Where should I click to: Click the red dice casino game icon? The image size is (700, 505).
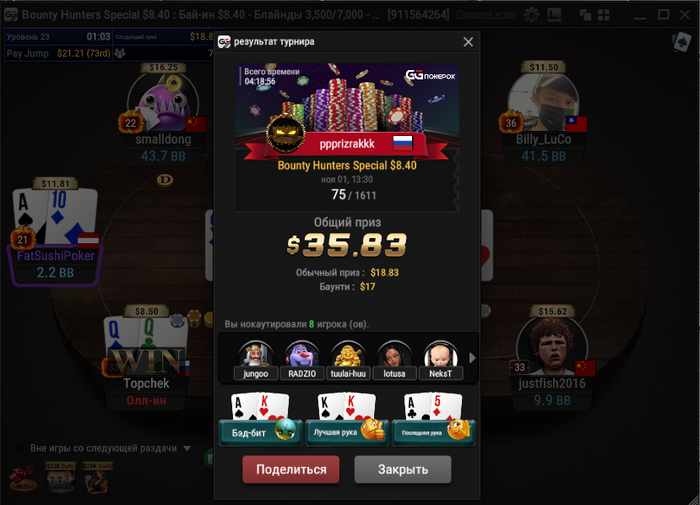23,478
